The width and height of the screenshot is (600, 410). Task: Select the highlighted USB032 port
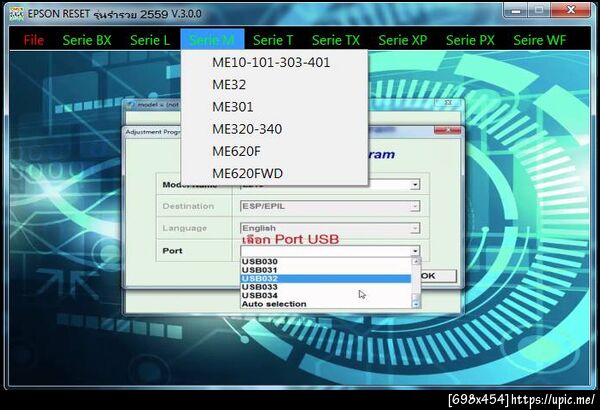(x=326, y=278)
